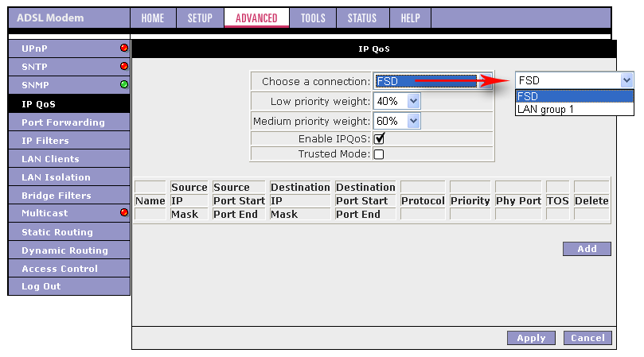The height and width of the screenshot is (357, 644).
Task: Open Multicast settings page
Action: point(69,213)
